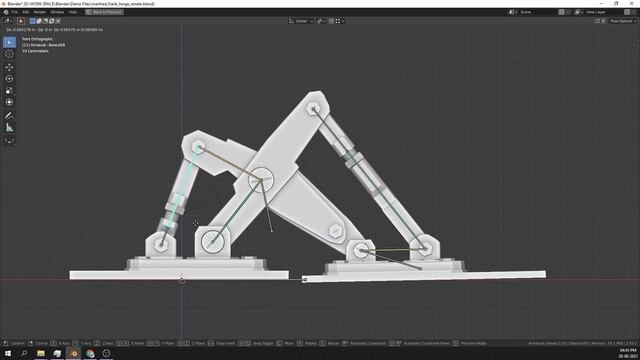Choose the Scale tool
Screen dimensions: 640x360
point(9,91)
